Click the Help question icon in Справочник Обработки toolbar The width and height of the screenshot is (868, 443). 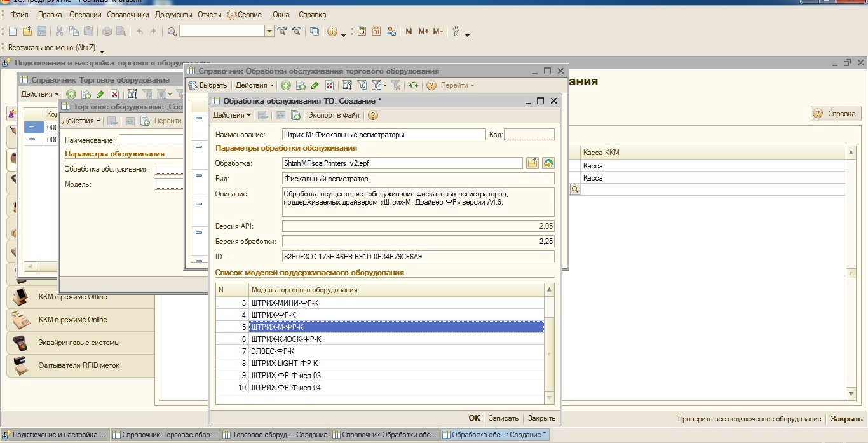(x=431, y=85)
